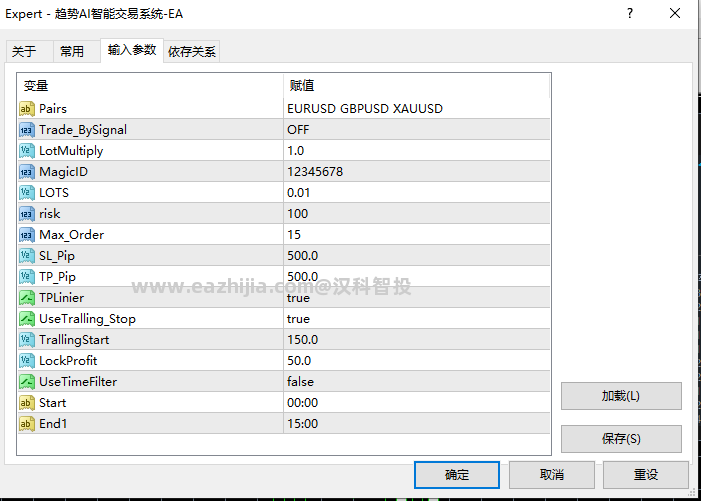The width and height of the screenshot is (701, 501).
Task: Click the string icon beside End1
Action: point(27,424)
